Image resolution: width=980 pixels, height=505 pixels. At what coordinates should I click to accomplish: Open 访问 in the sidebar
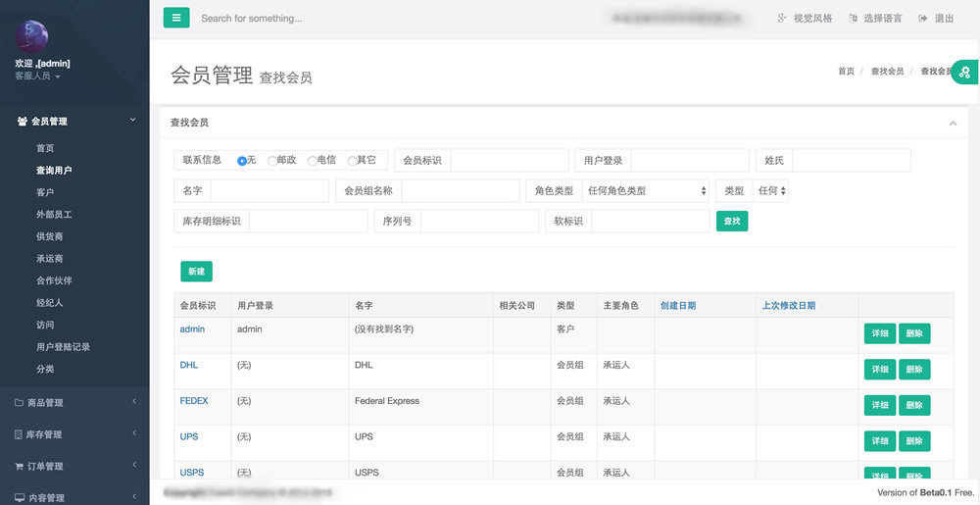point(45,325)
